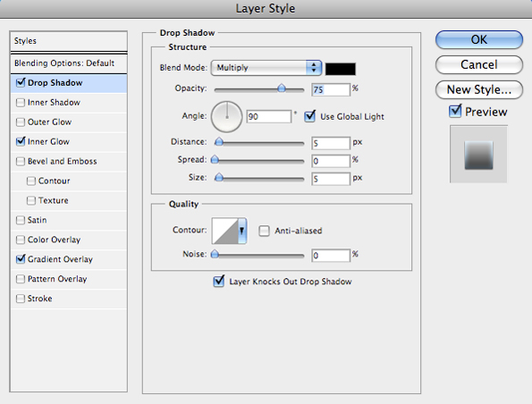532x404 pixels.
Task: Click the style preview thumbnail
Action: coord(478,155)
